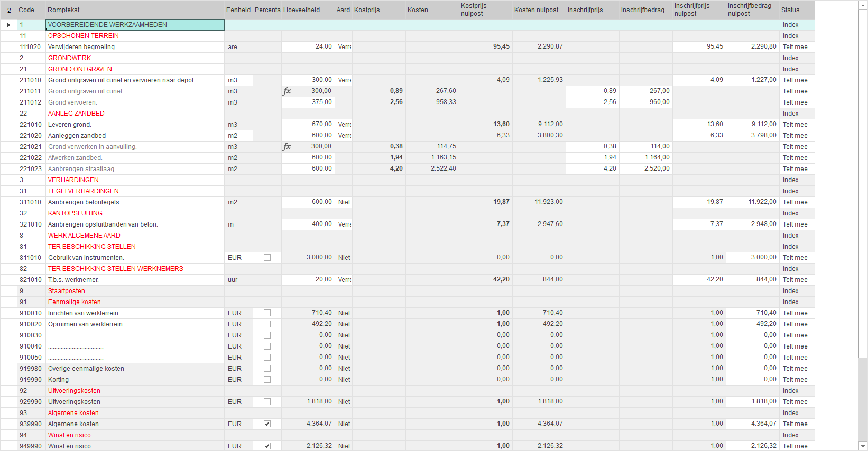The height and width of the screenshot is (451, 868).
Task: Toggle Percenta checkbox for Korting row
Action: coord(267,380)
